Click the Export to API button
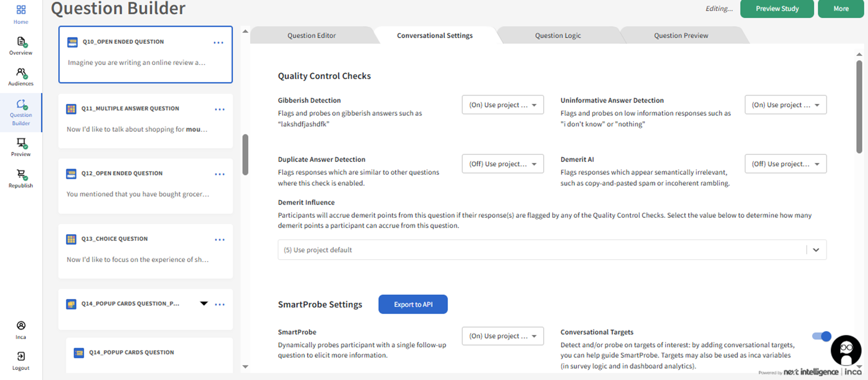 tap(413, 304)
